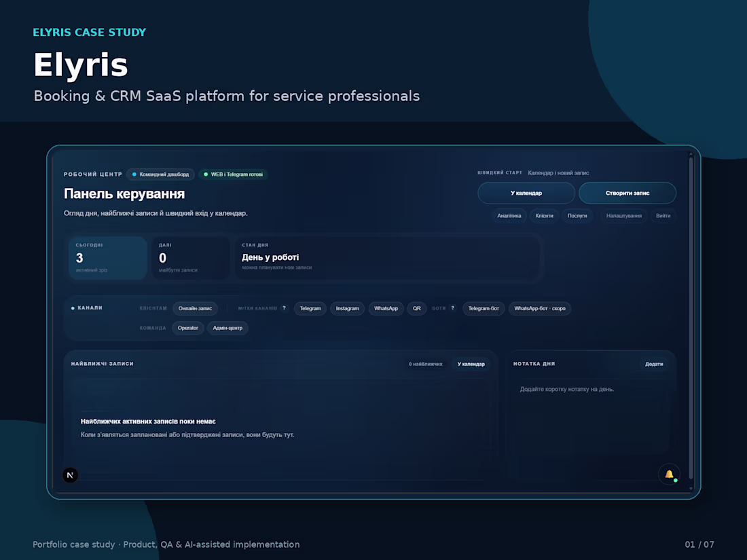Open the У календар large button
This screenshot has height=560, width=747.
point(526,193)
